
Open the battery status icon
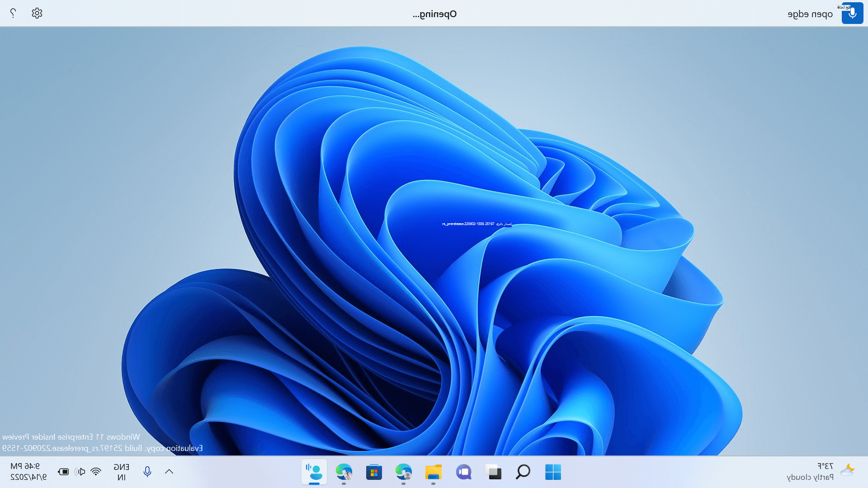64,472
